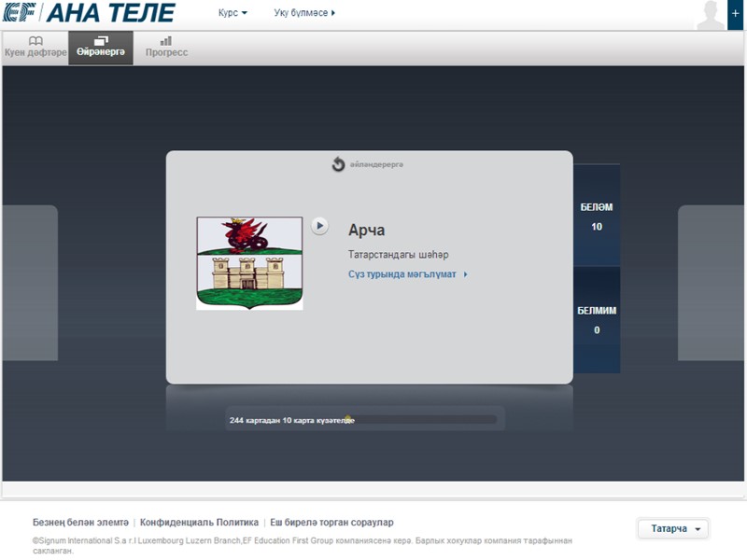Go to the next card on right
747x560 pixels.
click(x=711, y=283)
